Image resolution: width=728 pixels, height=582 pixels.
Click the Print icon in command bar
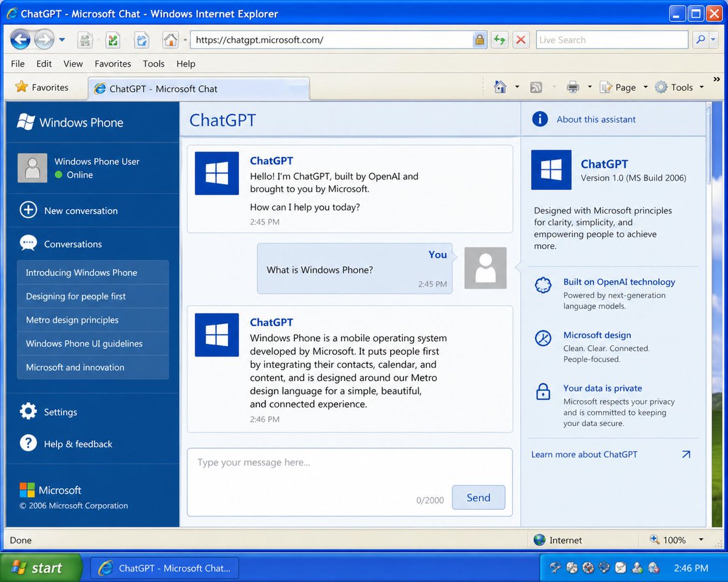[x=573, y=87]
